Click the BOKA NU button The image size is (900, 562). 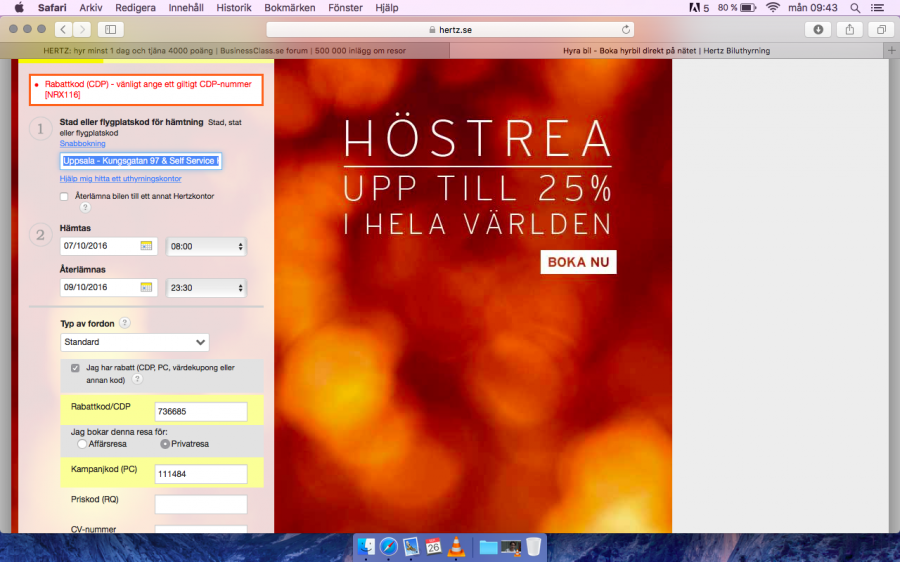coord(579,262)
